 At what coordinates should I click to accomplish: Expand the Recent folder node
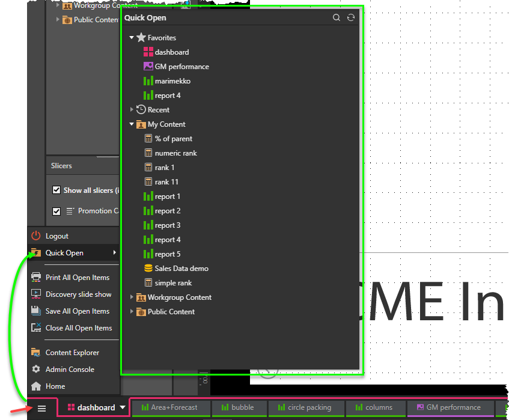coord(132,110)
